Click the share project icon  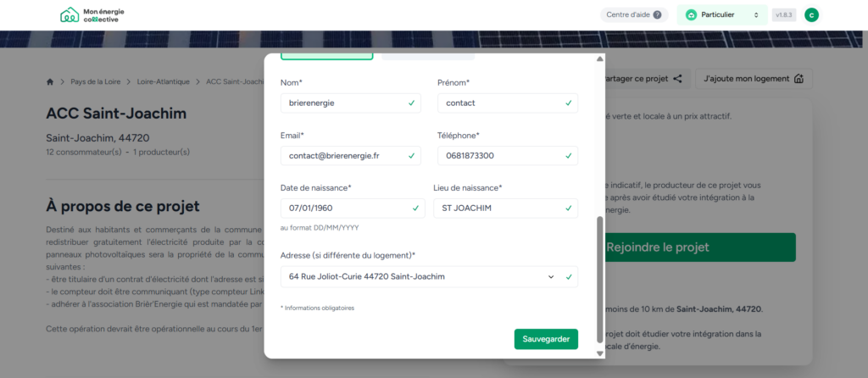(678, 79)
